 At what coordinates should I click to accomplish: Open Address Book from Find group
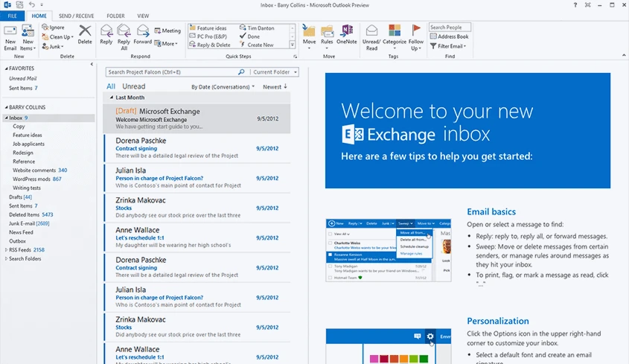pyautogui.click(x=453, y=36)
